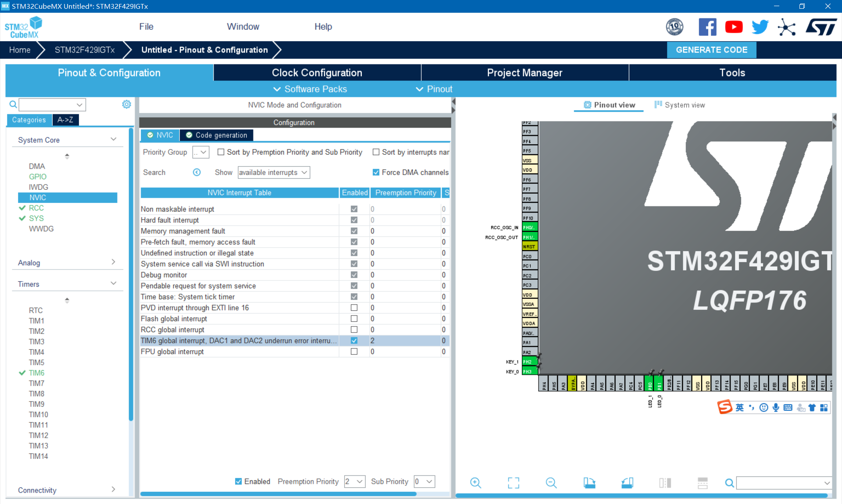Open the Code generation tab
The width and height of the screenshot is (842, 504).
pyautogui.click(x=217, y=135)
